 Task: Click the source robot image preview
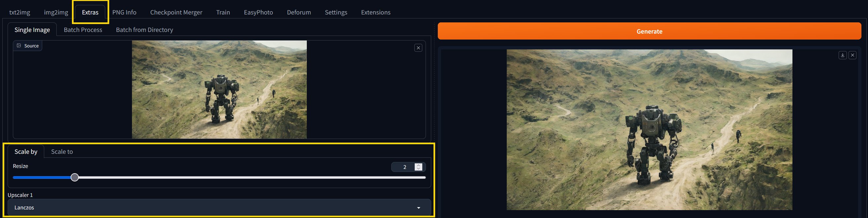point(219,90)
